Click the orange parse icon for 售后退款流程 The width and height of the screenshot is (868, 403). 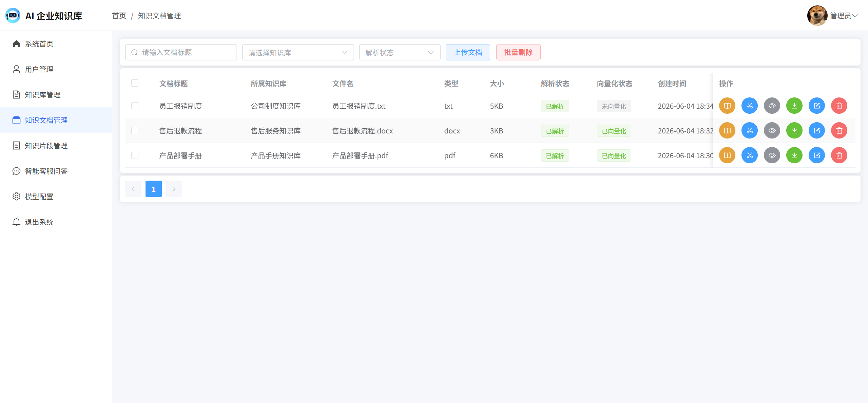tap(727, 131)
